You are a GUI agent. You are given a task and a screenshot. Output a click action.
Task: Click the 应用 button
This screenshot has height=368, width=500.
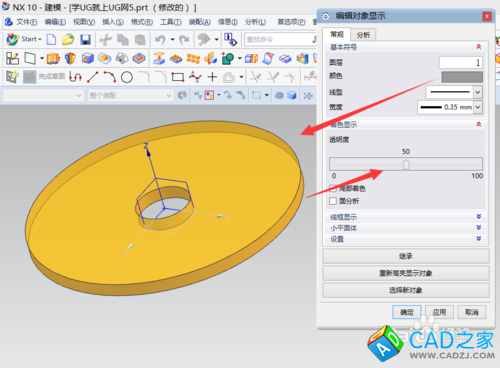pos(439,312)
